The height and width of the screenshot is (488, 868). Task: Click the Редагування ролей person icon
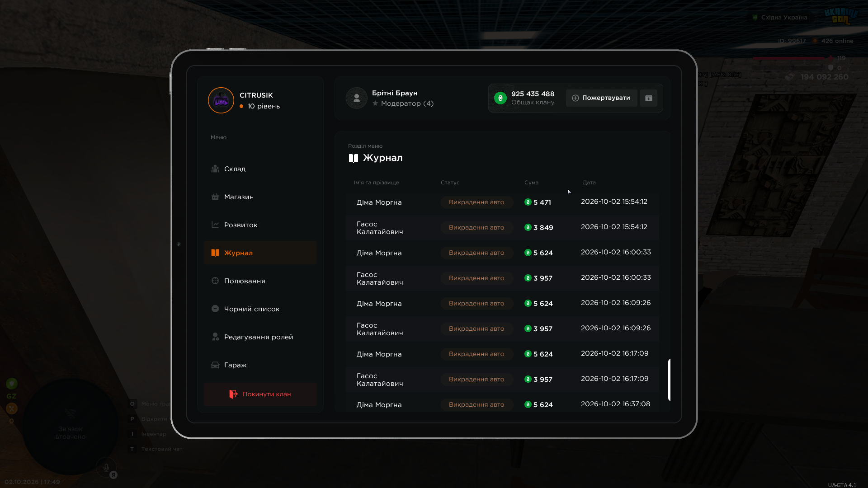pyautogui.click(x=215, y=337)
